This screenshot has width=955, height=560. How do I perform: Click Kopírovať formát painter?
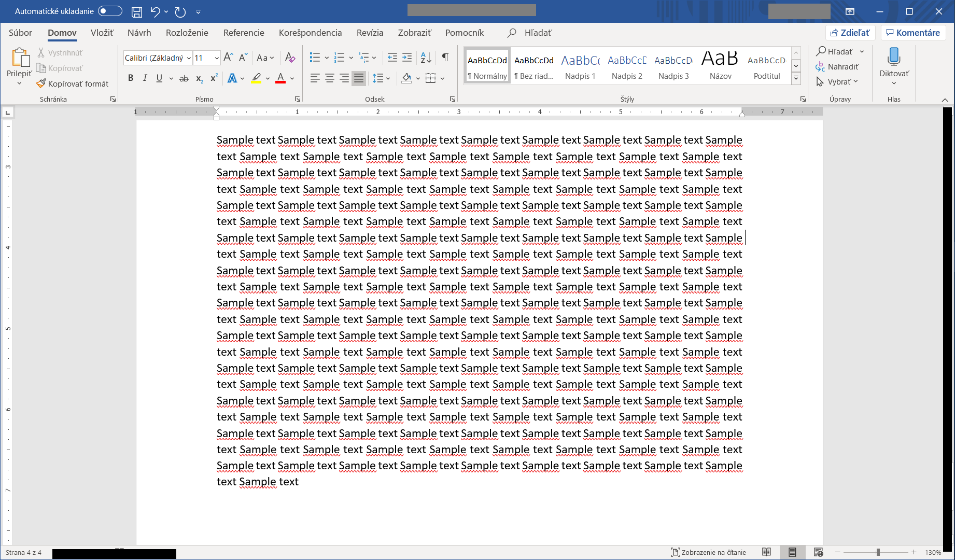click(73, 83)
